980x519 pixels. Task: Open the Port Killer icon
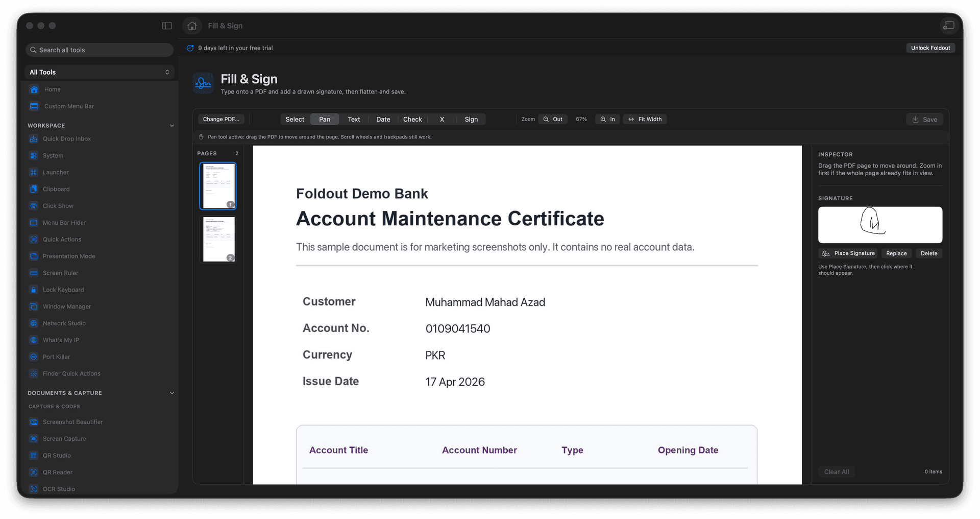point(33,357)
